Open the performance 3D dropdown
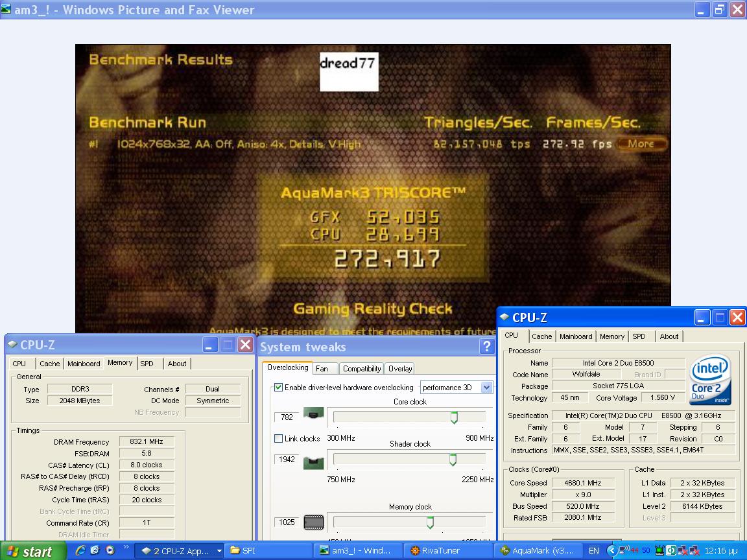 [456, 387]
